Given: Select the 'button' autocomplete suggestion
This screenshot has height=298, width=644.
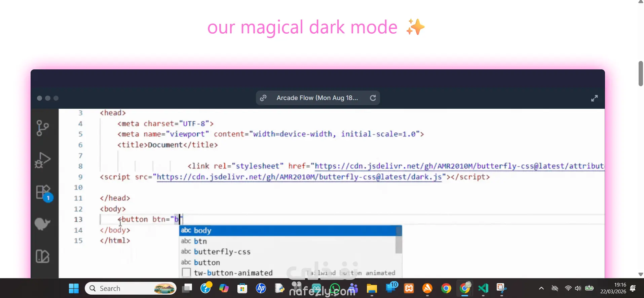Looking at the screenshot, I should pyautogui.click(x=288, y=262).
